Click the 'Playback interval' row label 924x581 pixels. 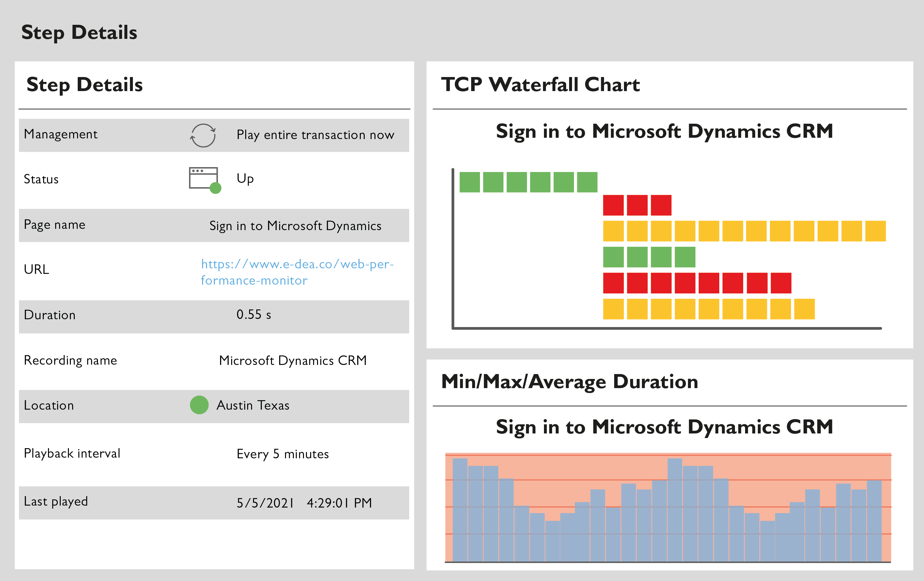[72, 454]
